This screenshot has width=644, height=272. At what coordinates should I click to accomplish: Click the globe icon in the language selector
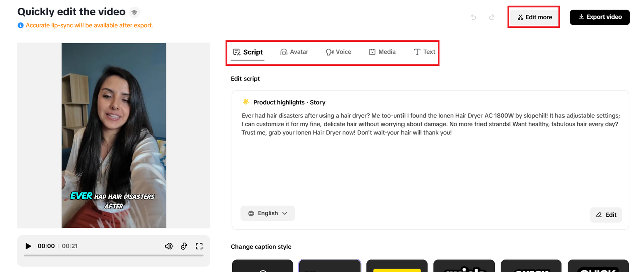[x=251, y=213]
